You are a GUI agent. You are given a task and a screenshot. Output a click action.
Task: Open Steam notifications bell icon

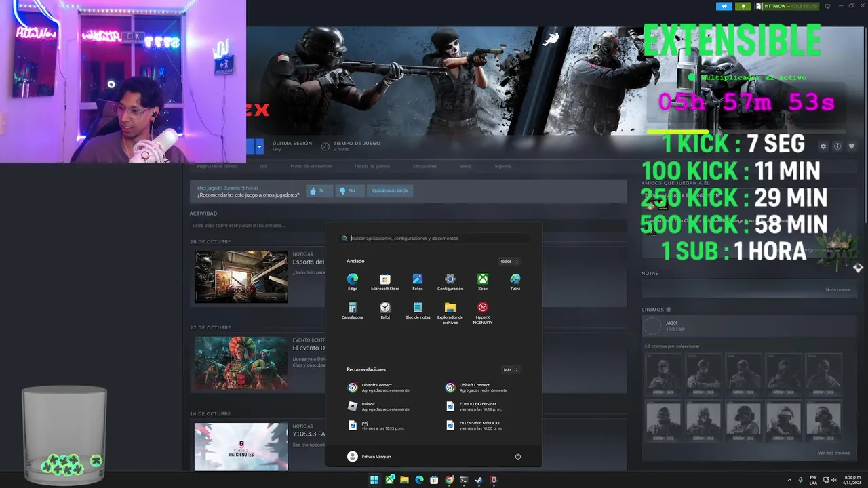pyautogui.click(x=743, y=6)
